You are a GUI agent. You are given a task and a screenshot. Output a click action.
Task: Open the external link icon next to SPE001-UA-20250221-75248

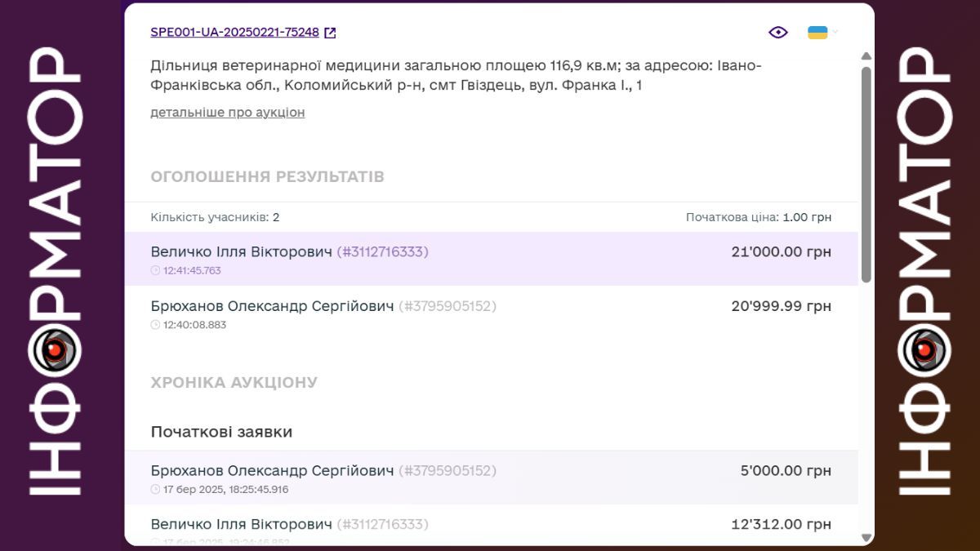(329, 32)
